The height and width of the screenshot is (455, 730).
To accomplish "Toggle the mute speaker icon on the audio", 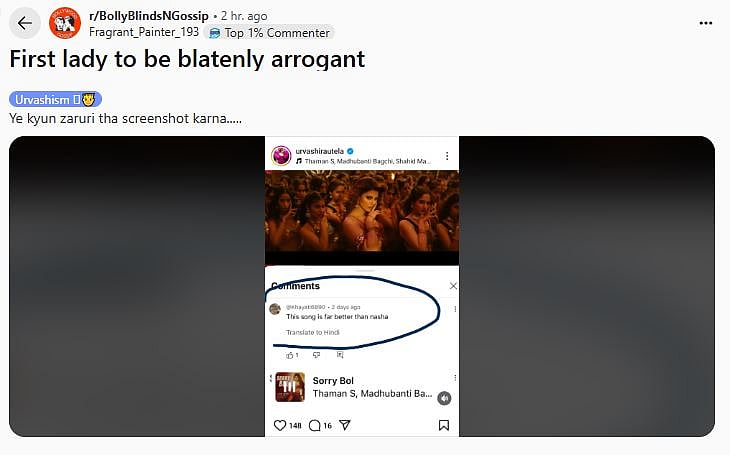I will coord(444,398).
